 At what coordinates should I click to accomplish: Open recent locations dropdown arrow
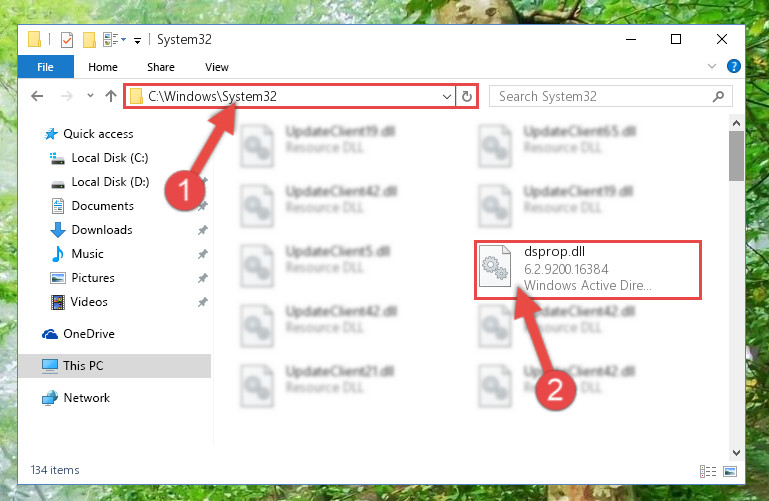pos(90,96)
